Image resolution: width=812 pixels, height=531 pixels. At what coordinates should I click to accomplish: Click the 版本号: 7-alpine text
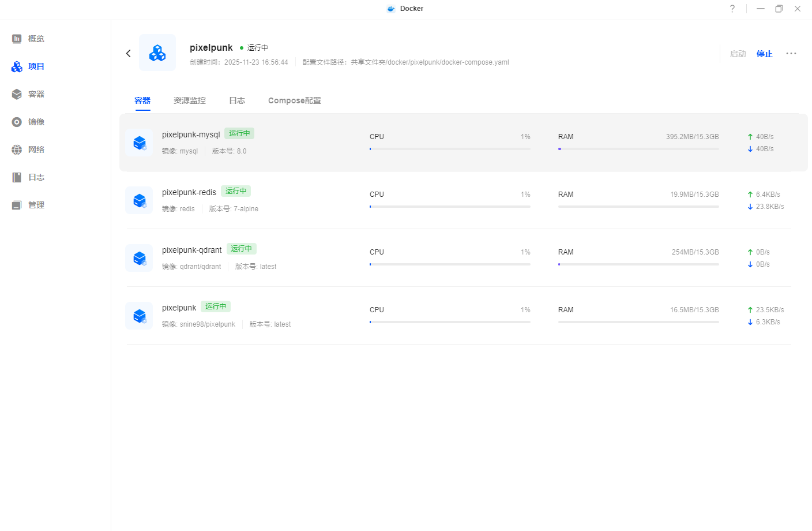coord(234,209)
